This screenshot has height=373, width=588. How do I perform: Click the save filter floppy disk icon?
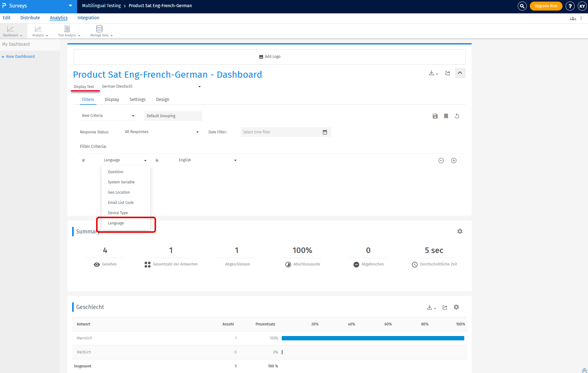coord(435,116)
